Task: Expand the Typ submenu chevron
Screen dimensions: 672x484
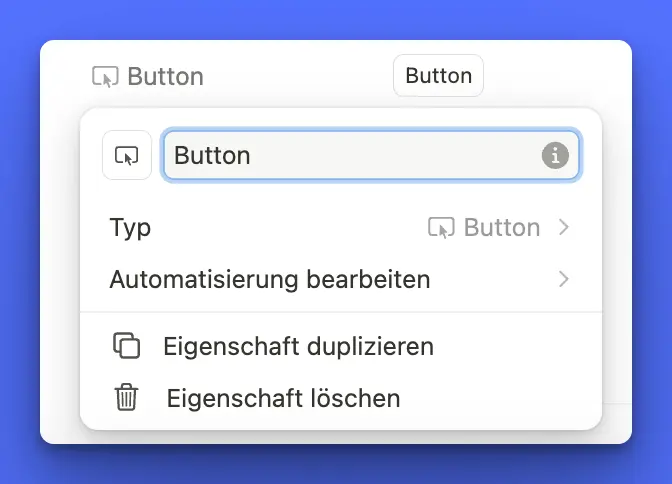Action: pyautogui.click(x=564, y=228)
